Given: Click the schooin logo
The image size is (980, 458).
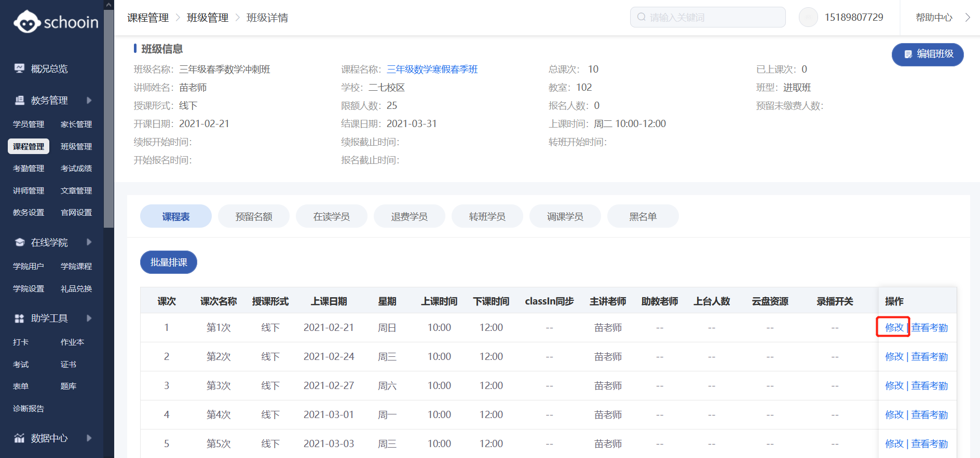Looking at the screenshot, I should point(56,22).
